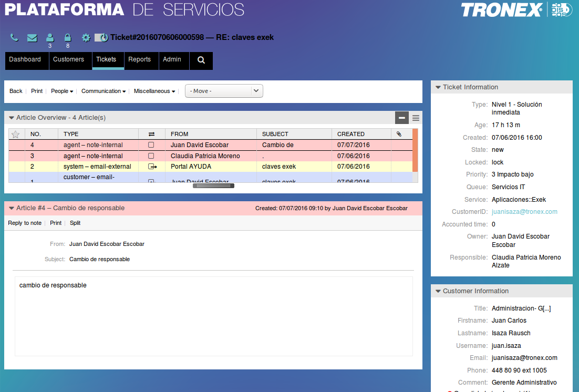Open the preferences gear icon
Image resolution: width=579 pixels, height=392 pixels.
point(86,38)
